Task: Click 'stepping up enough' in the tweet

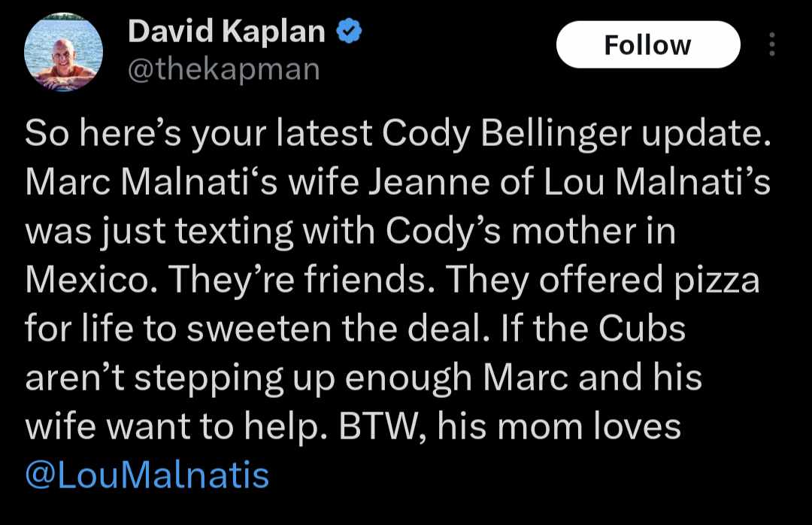Action: coord(303,379)
